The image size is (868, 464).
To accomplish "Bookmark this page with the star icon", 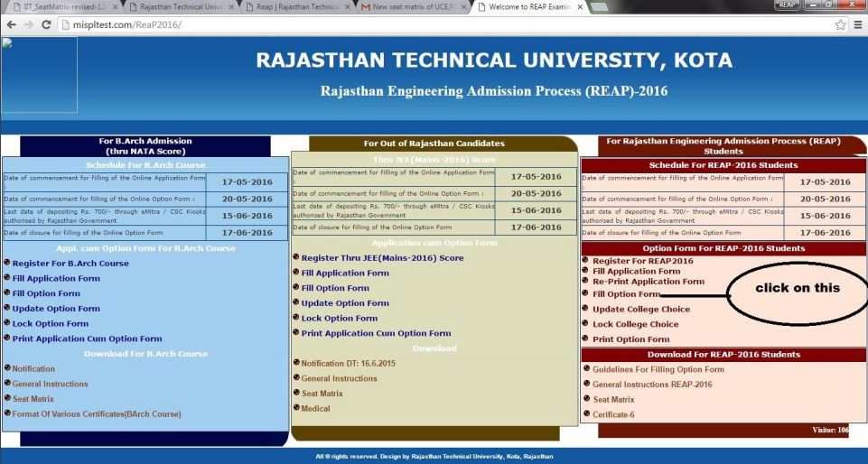I will 839,24.
